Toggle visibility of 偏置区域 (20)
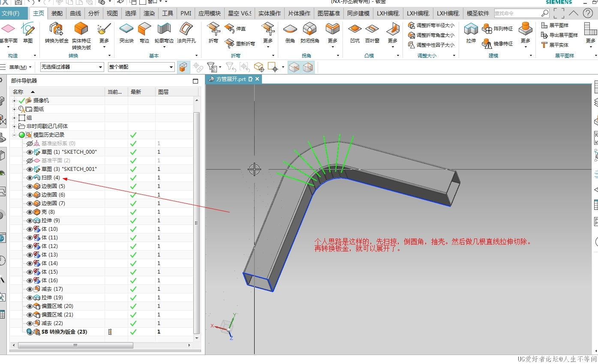Viewport: 598px width, 364px height. [30, 306]
